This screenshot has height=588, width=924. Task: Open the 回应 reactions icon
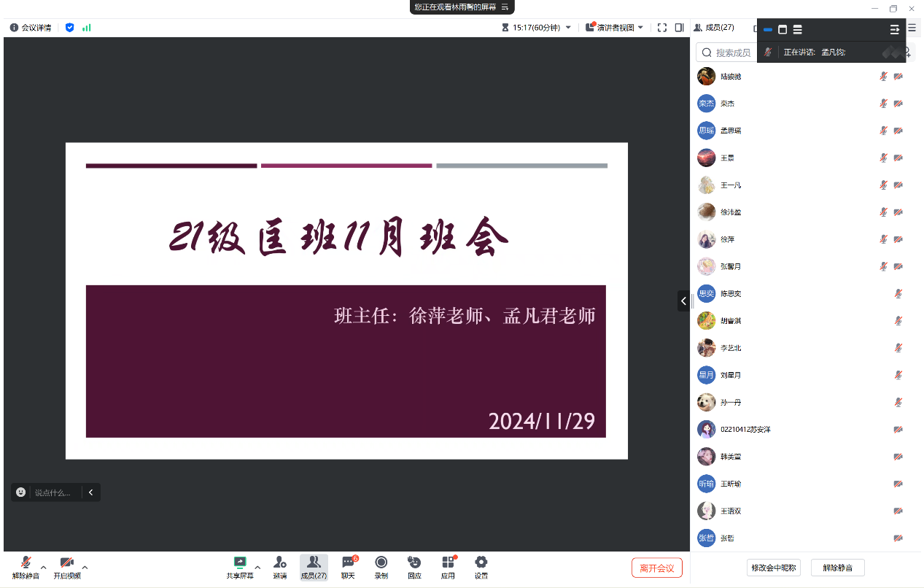(414, 562)
